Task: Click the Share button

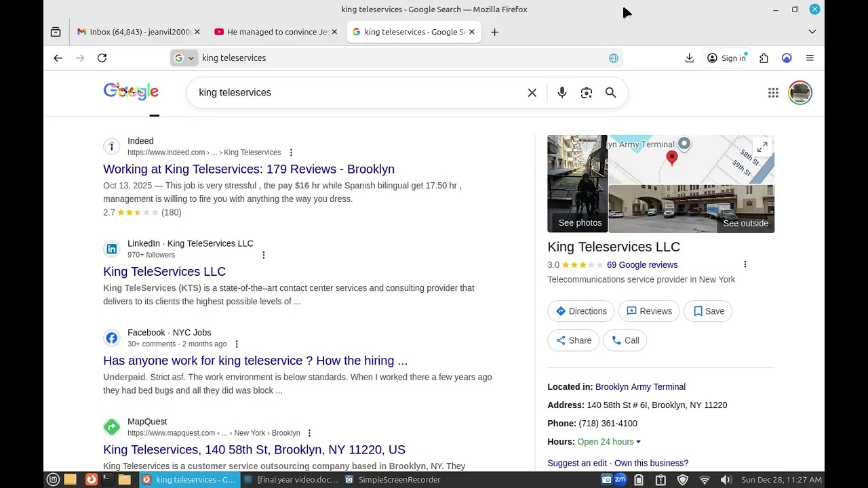Action: pyautogui.click(x=574, y=340)
